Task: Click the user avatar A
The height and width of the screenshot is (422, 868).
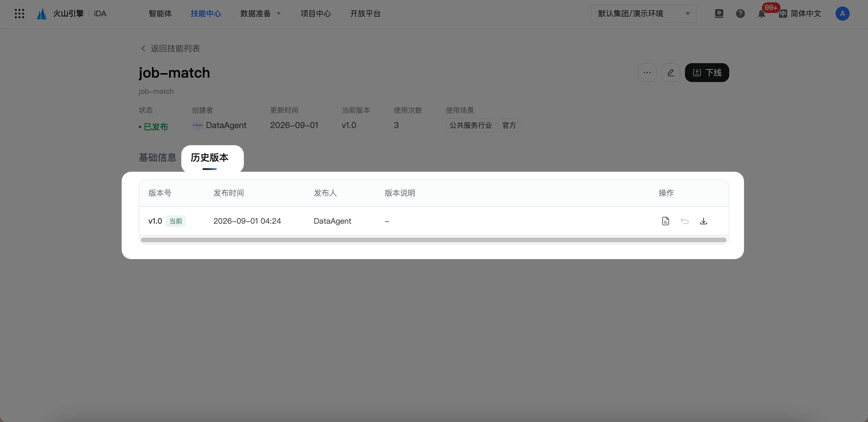Action: (842, 14)
